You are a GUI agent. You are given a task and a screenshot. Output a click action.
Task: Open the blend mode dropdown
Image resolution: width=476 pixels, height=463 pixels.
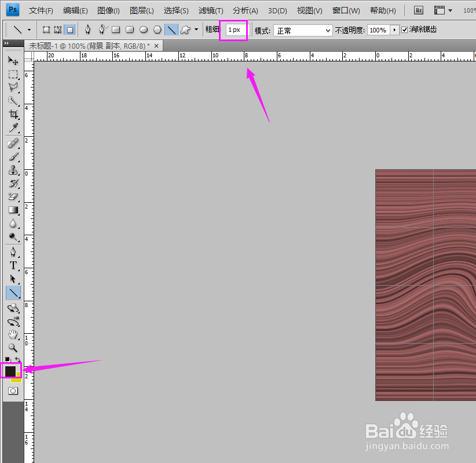(x=303, y=30)
